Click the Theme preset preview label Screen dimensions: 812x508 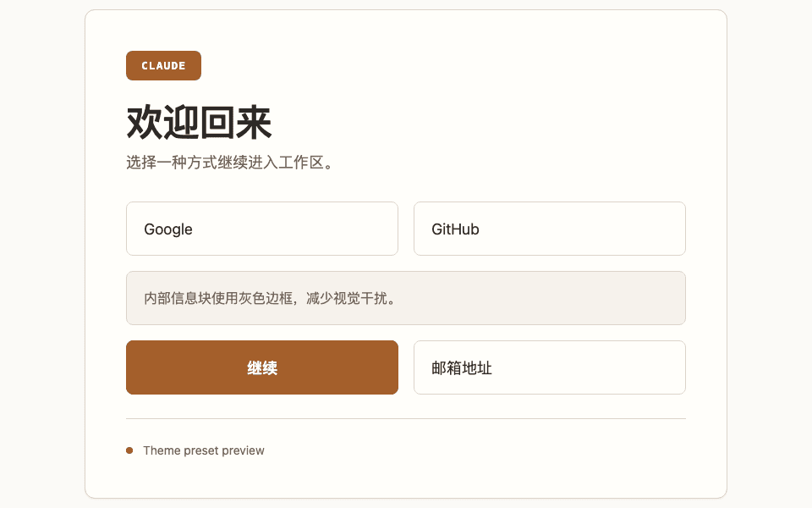tap(204, 450)
